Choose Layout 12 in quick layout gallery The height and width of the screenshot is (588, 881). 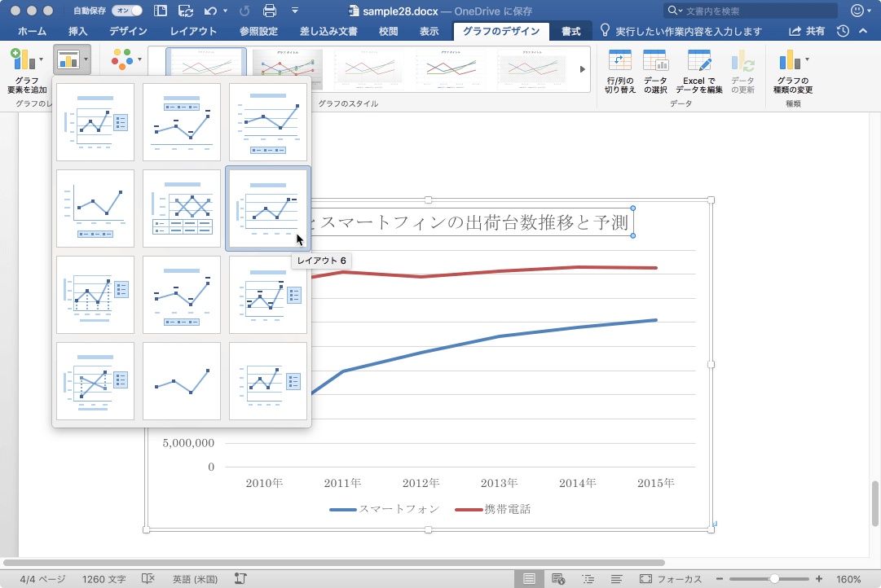point(268,381)
